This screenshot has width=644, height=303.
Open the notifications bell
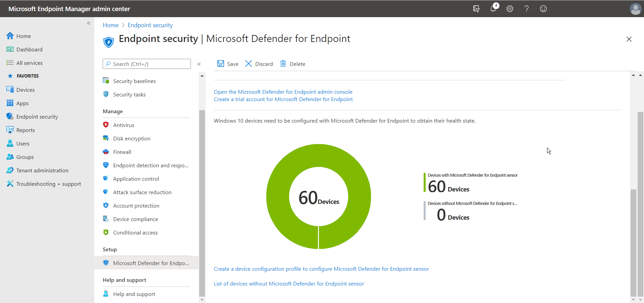coord(493,8)
